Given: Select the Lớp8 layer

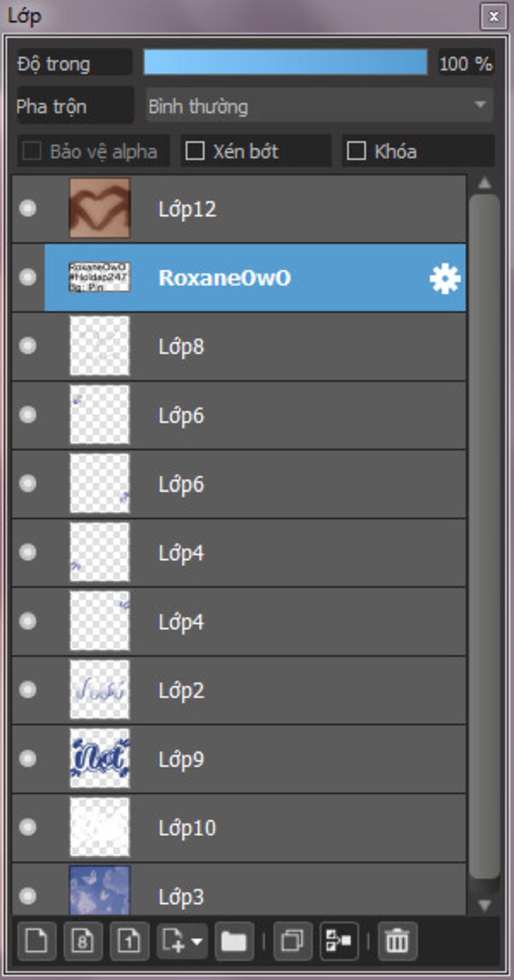Looking at the screenshot, I should coord(239,346).
